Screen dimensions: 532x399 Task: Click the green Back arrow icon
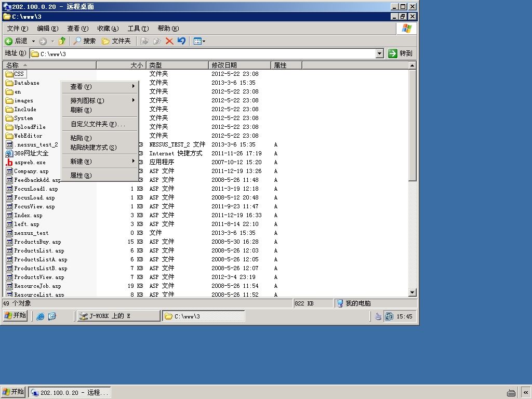click(9, 41)
